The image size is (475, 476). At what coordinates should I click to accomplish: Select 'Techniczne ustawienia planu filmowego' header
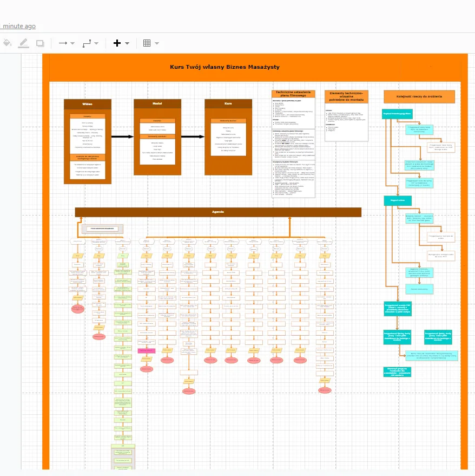coord(293,94)
